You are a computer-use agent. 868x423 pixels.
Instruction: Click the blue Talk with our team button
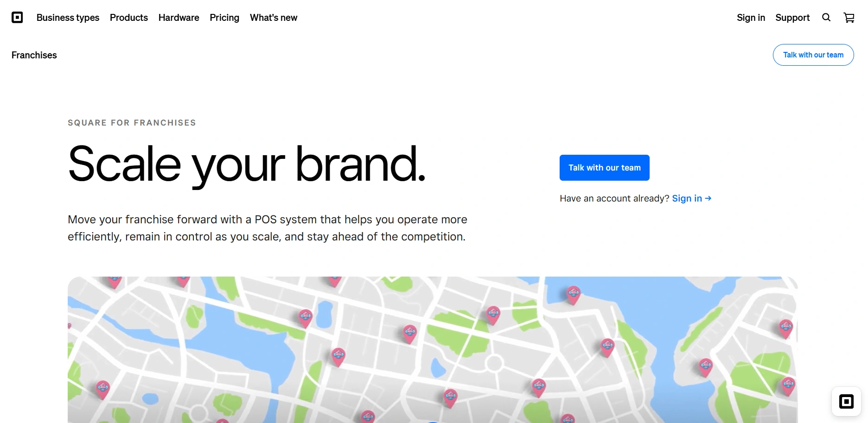pyautogui.click(x=605, y=168)
